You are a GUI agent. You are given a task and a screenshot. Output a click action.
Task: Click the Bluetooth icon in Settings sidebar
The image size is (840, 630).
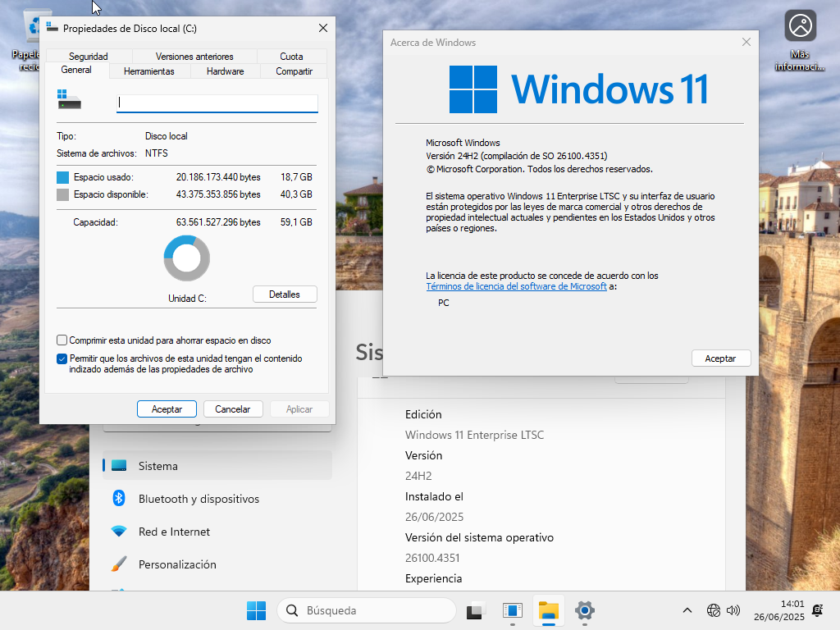[x=119, y=498]
